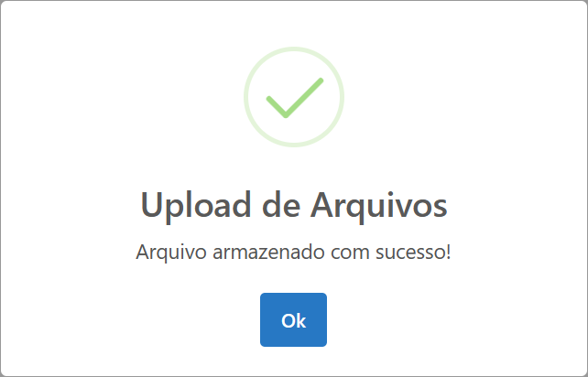Image resolution: width=588 pixels, height=377 pixels.
Task: Click the "Arquivo armazenado com sucesso!" message
Action: 293,252
